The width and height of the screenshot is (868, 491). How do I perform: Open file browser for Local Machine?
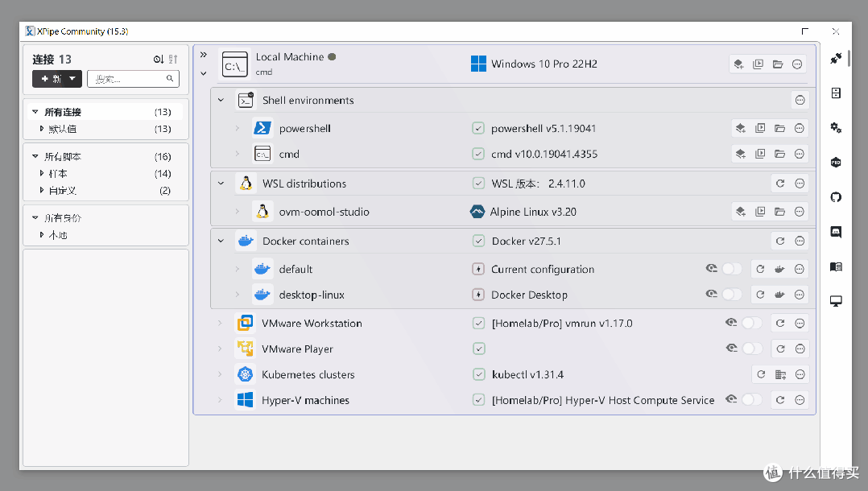778,64
